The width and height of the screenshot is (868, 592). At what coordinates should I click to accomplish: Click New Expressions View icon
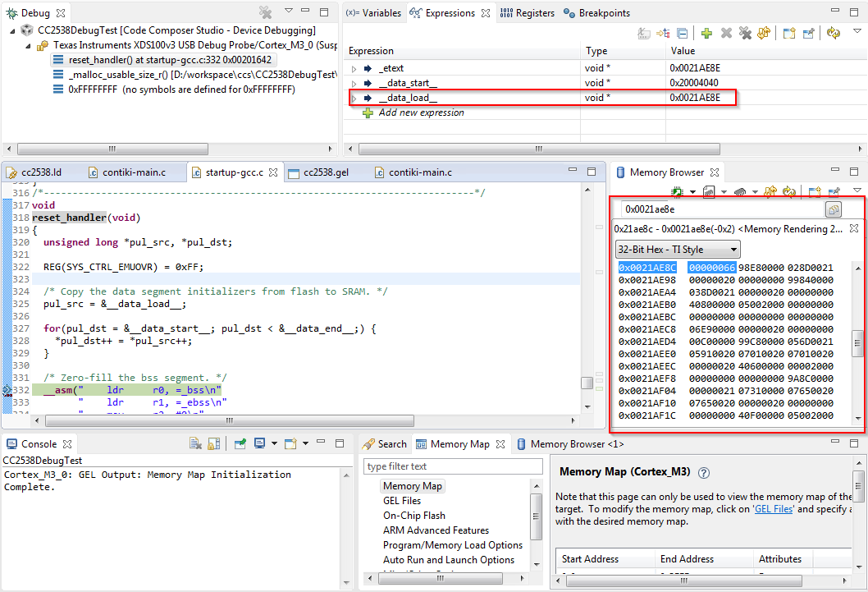coord(789,33)
